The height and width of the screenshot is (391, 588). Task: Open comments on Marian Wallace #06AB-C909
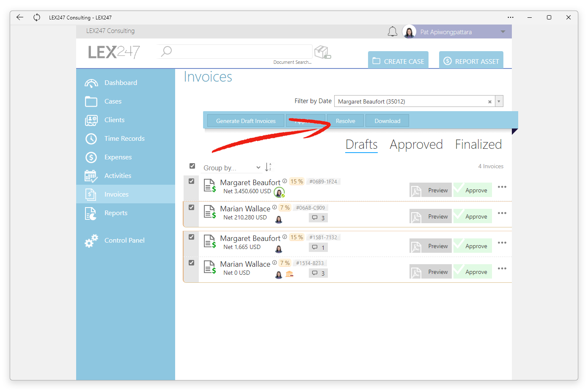click(319, 218)
